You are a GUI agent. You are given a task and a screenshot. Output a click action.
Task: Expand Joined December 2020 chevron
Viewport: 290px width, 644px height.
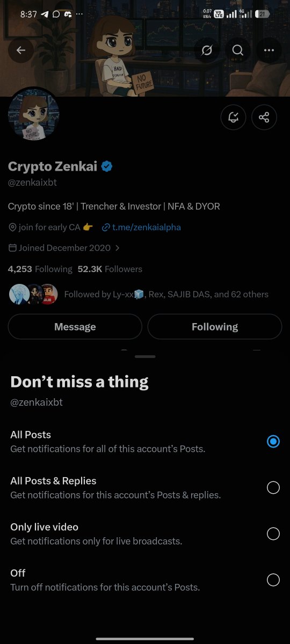(118, 248)
